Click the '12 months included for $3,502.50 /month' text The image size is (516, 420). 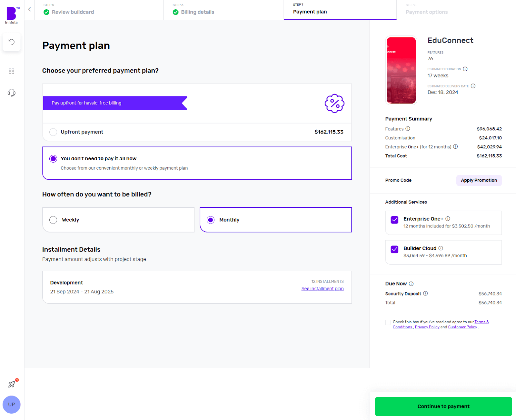pos(447,226)
